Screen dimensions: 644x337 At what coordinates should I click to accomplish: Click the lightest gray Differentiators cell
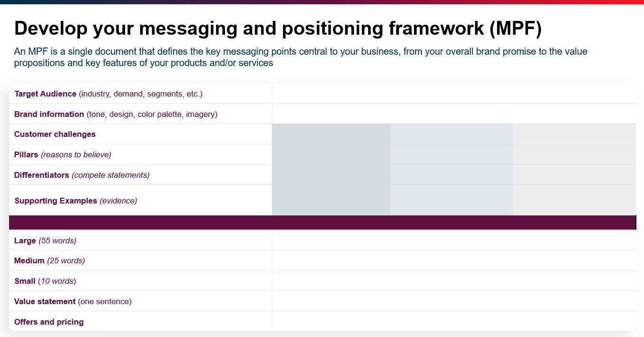574,175
